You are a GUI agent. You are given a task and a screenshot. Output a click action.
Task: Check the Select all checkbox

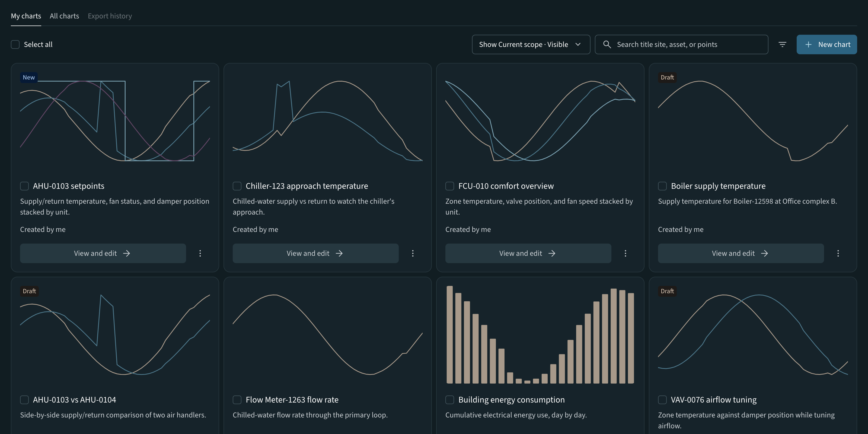(x=15, y=44)
